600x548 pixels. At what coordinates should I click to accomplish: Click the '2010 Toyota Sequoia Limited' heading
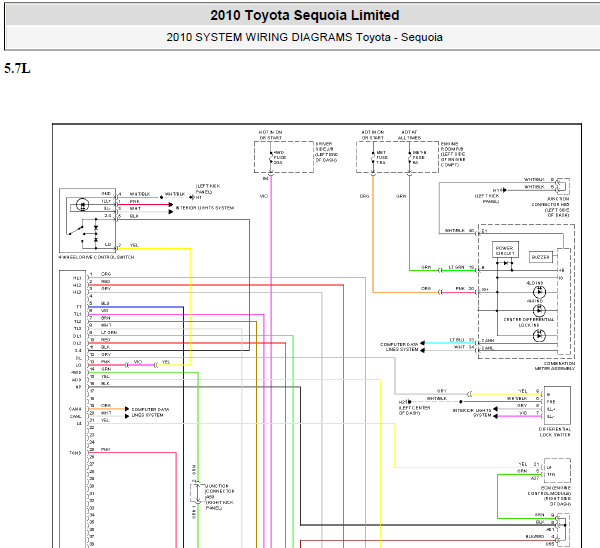(305, 15)
